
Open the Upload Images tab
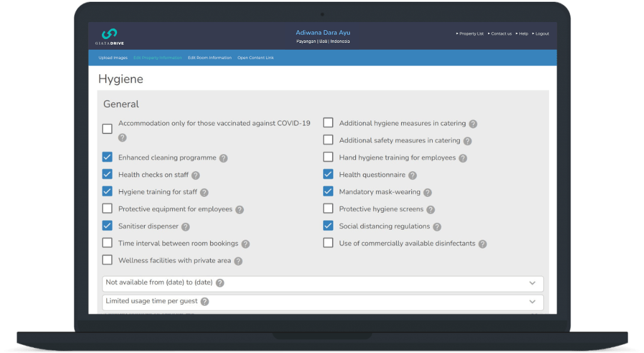tap(113, 58)
